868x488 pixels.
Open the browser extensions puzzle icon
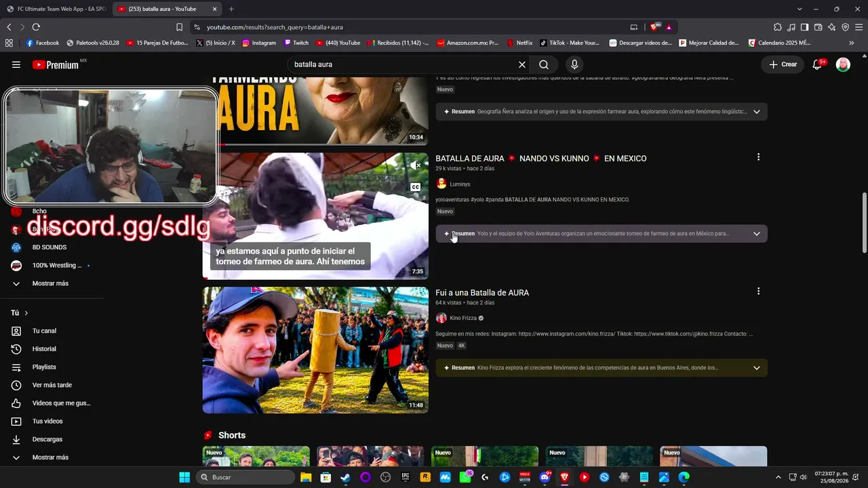click(x=778, y=27)
